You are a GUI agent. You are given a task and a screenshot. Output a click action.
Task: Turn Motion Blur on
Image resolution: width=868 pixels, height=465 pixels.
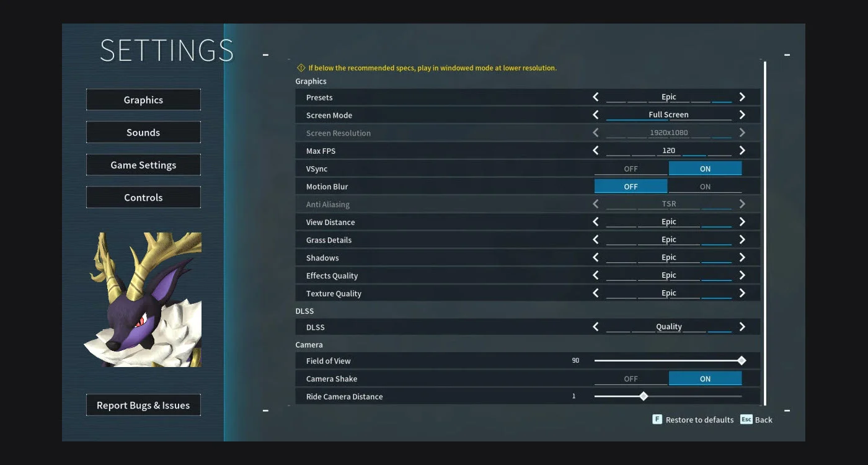705,187
